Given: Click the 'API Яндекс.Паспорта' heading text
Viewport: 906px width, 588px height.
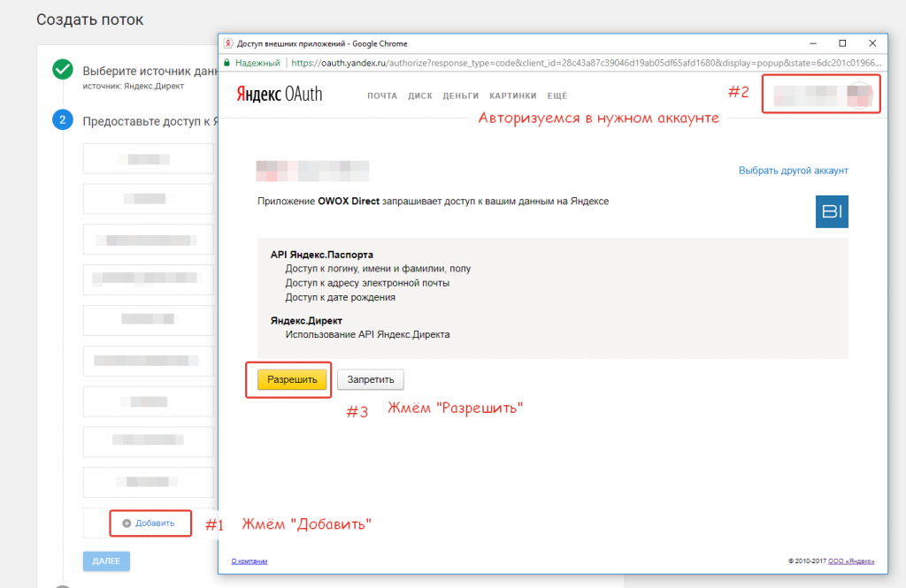Looking at the screenshot, I should point(322,255).
